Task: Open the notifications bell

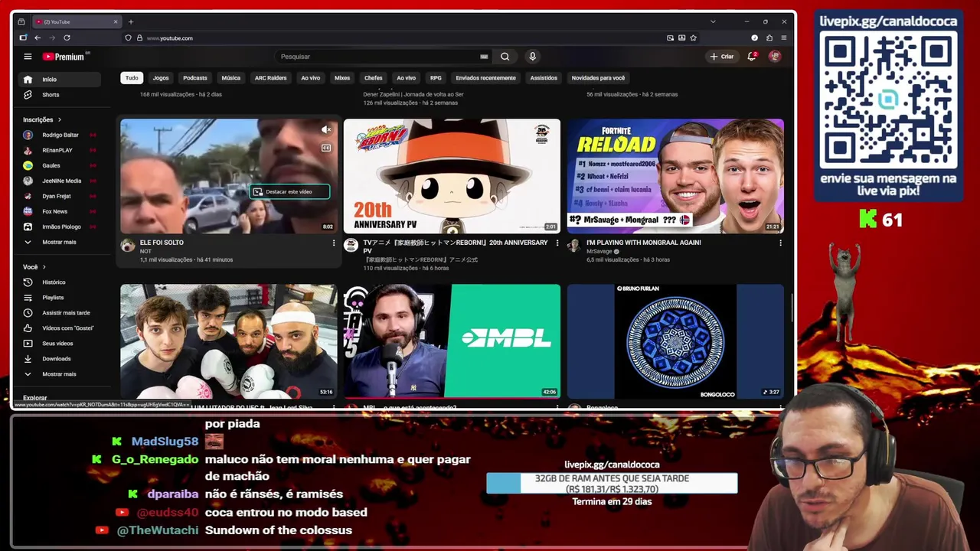Action: 752,57
